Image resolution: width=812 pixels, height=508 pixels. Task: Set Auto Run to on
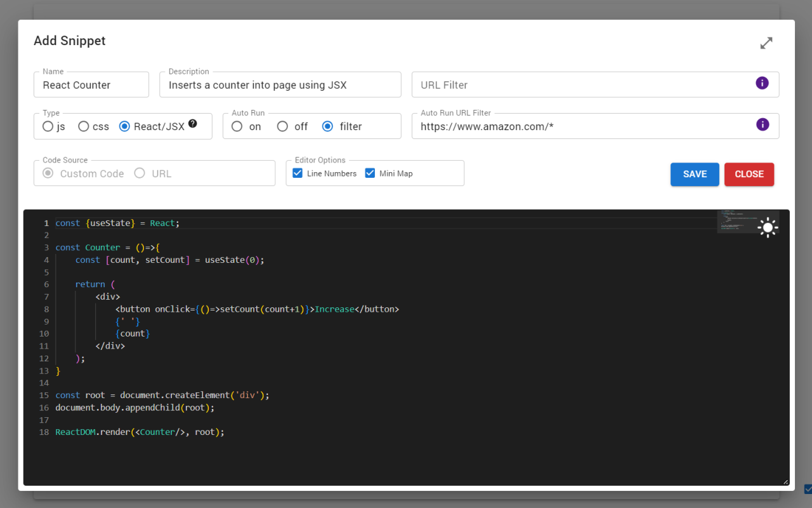tap(237, 126)
